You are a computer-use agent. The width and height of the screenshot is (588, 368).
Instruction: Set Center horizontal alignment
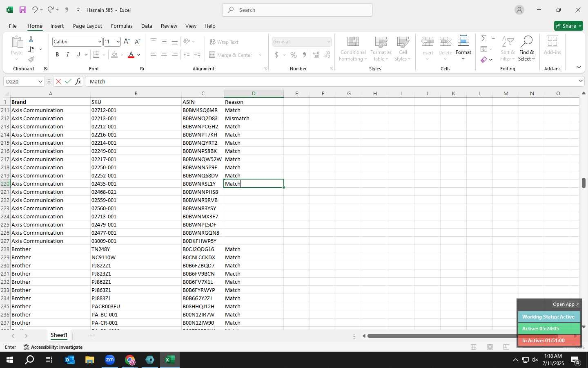tap(164, 55)
